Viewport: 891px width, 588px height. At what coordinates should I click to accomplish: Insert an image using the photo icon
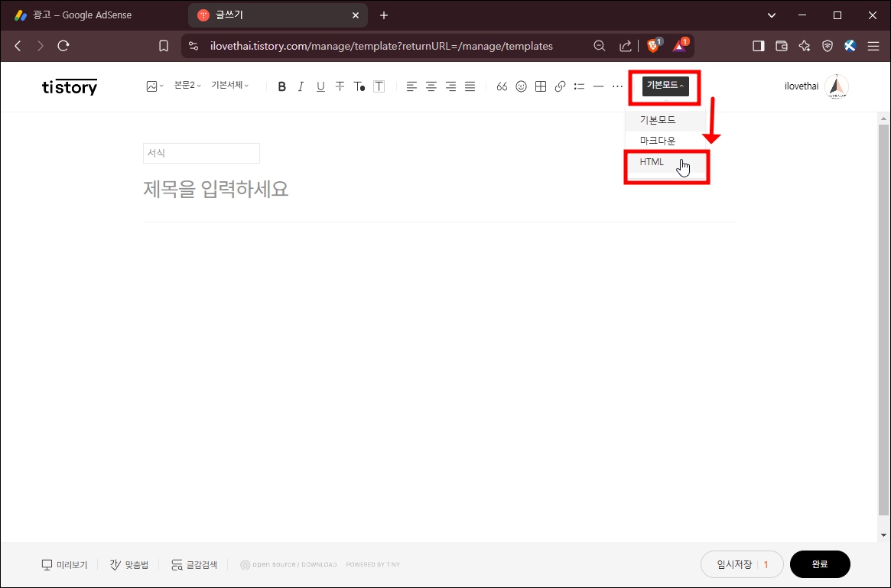(151, 86)
